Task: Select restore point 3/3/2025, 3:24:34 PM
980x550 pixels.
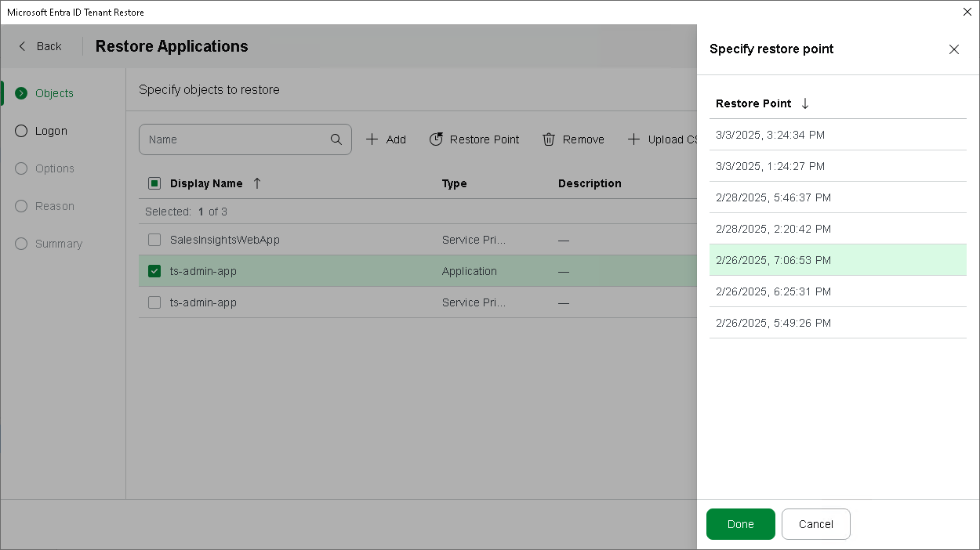Action: click(770, 135)
